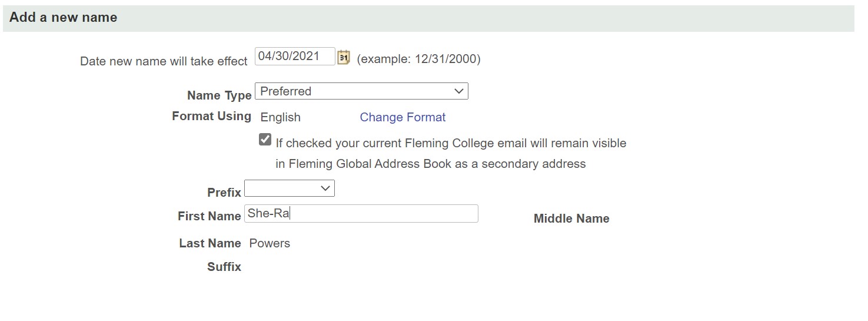Click the example date text 12/31/2000

pyautogui.click(x=418, y=59)
